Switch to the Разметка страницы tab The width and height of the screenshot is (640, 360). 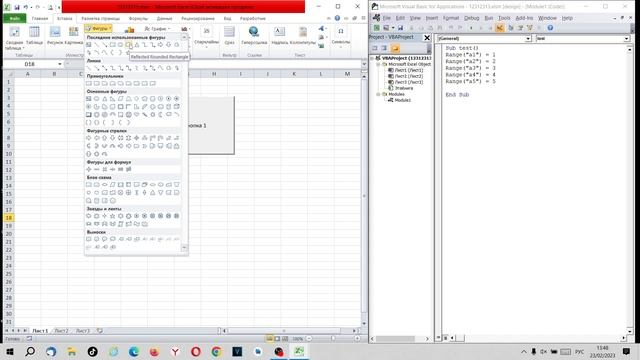point(100,18)
